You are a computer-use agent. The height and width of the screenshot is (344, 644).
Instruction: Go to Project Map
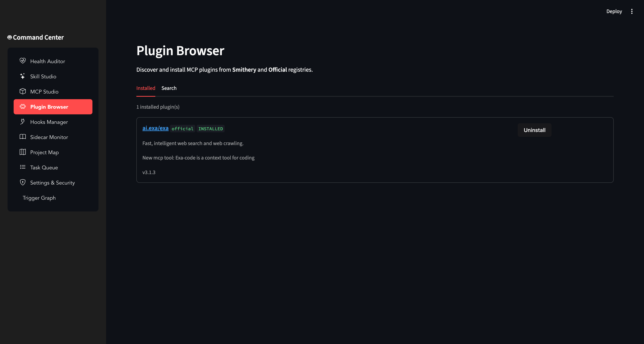pos(53,152)
